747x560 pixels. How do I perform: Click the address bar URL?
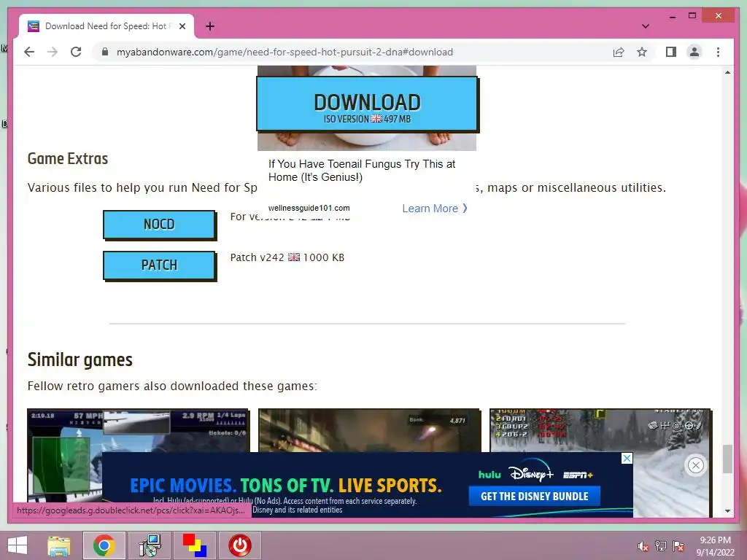pyautogui.click(x=285, y=52)
